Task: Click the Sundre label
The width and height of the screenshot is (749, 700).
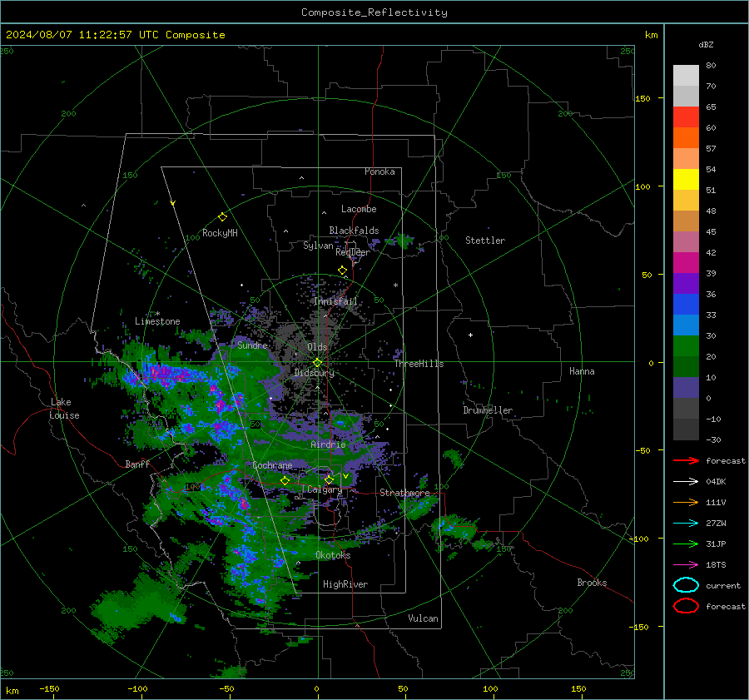Action: point(252,345)
